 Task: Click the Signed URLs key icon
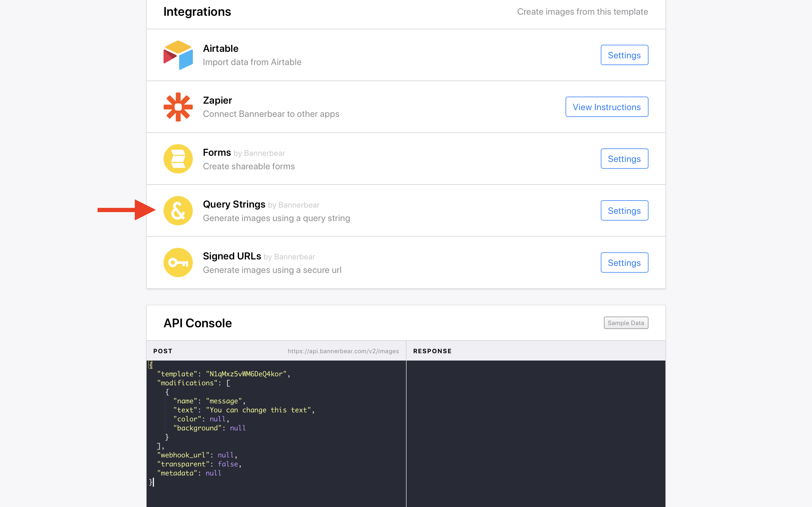pyautogui.click(x=178, y=263)
